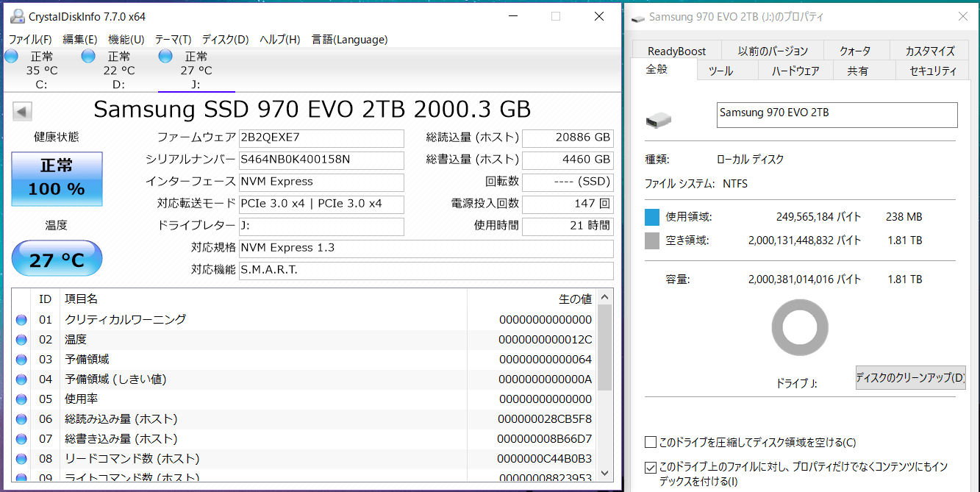Click the gray free-space color swatch
The image size is (980, 492).
click(x=652, y=240)
